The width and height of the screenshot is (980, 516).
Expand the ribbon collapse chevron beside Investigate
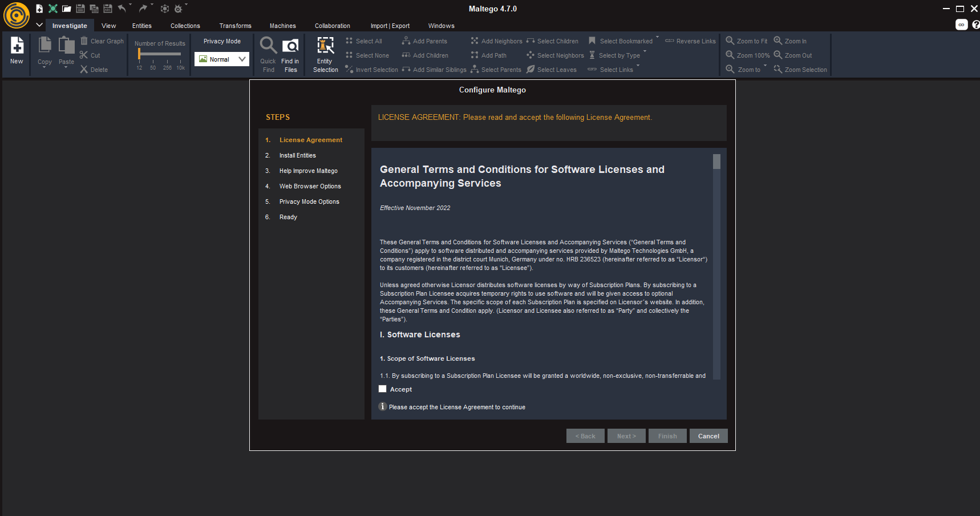pyautogui.click(x=39, y=25)
